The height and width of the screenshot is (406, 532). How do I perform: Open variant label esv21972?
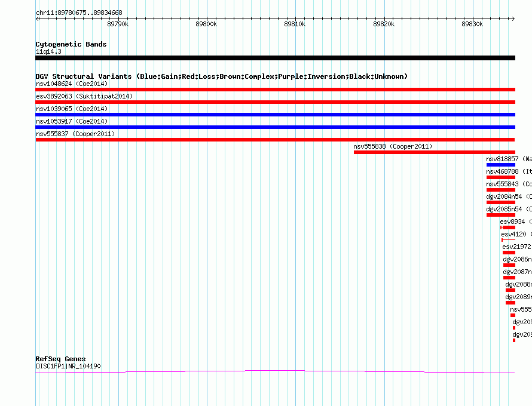pyautogui.click(x=516, y=247)
